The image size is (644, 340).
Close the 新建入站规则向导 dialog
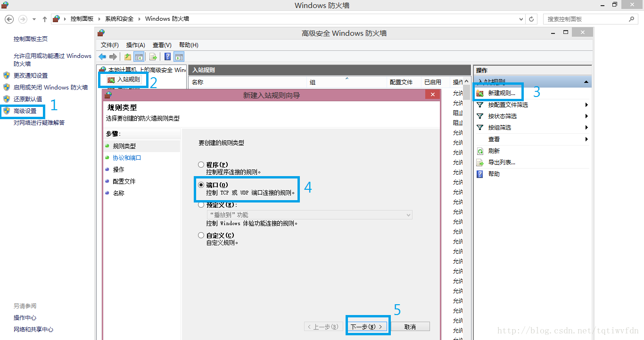click(432, 95)
